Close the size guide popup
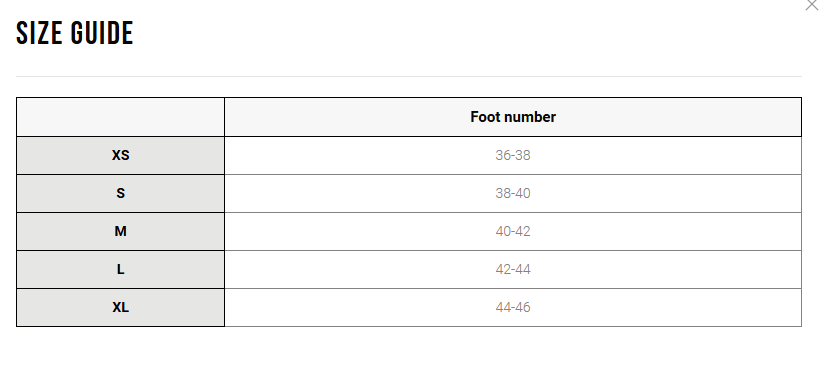The width and height of the screenshot is (828, 371). [x=812, y=5]
